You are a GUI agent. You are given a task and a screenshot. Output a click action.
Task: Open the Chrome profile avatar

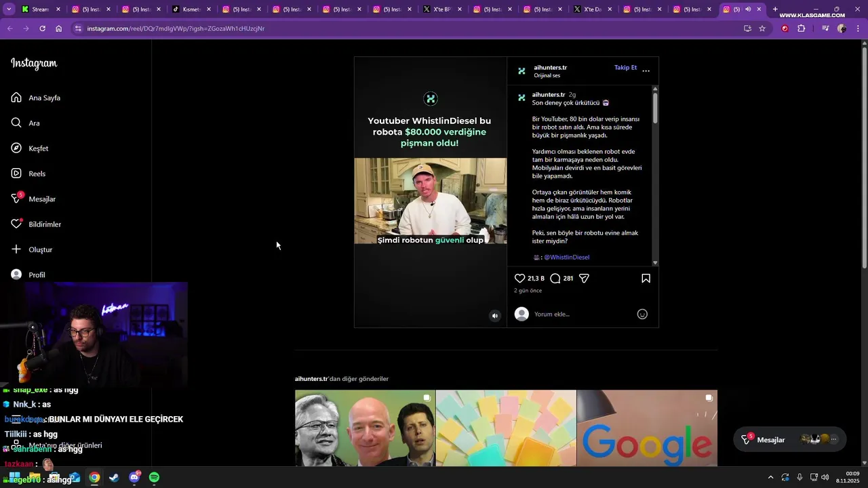coord(842,28)
